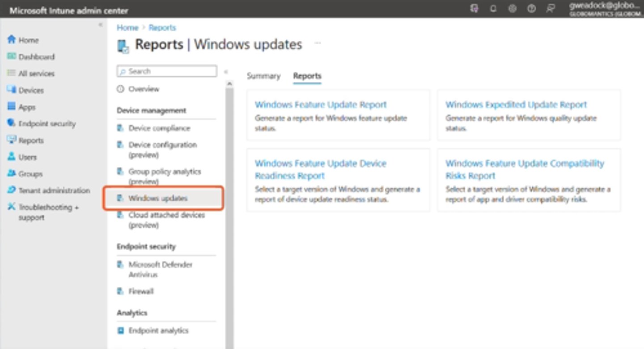Screen dimensions: 644x349
Task: Open the settings gear in header
Action: [x=513, y=9]
